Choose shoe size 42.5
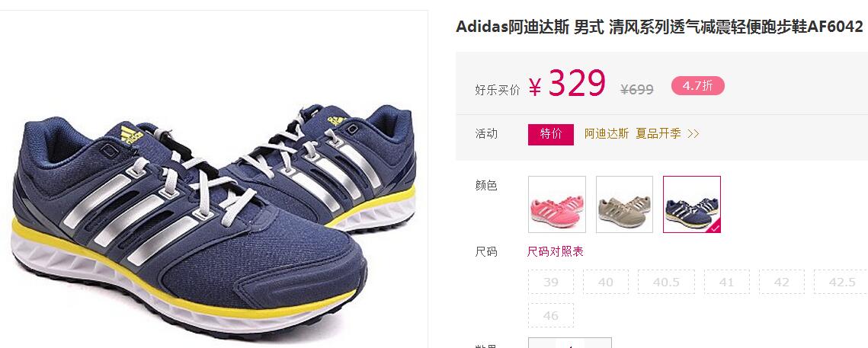 841,282
